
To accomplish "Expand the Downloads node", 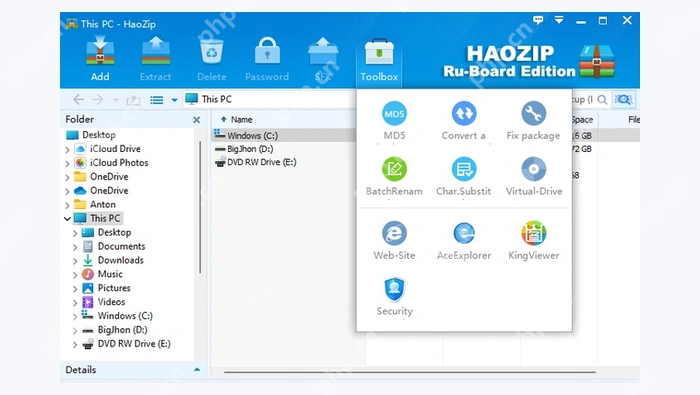I will tap(75, 261).
